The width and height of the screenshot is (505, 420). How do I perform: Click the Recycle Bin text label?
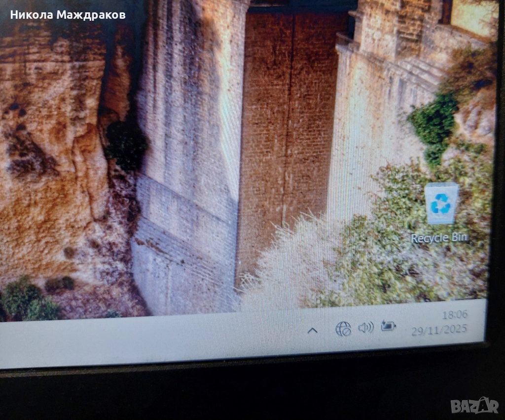439,238
